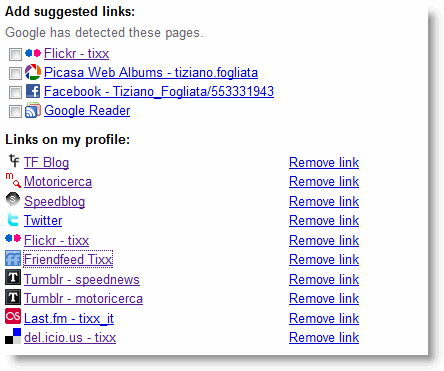Click the Speedblog round icon
Screen dimensions: 444x371
pyautogui.click(x=13, y=199)
